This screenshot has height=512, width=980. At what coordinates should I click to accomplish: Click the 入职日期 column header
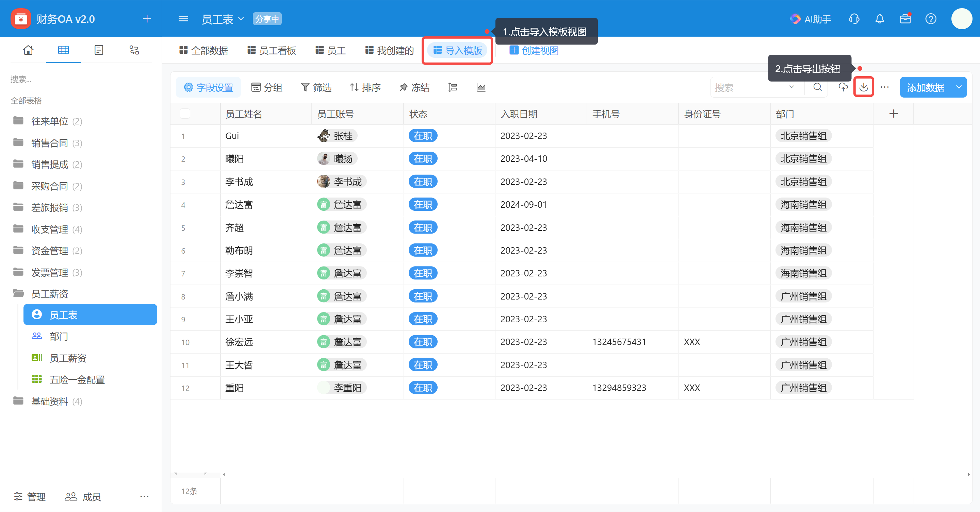[x=541, y=114]
